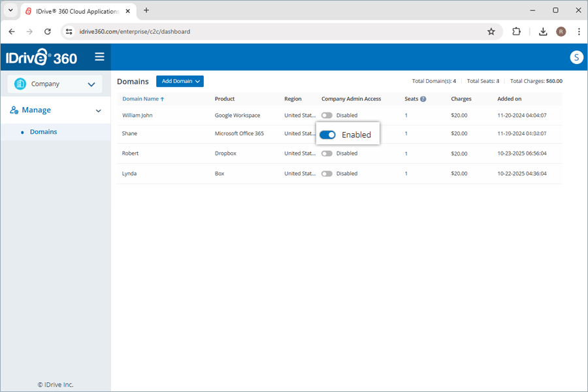Open the S account avatar menu
This screenshot has width=588, height=392.
point(576,57)
